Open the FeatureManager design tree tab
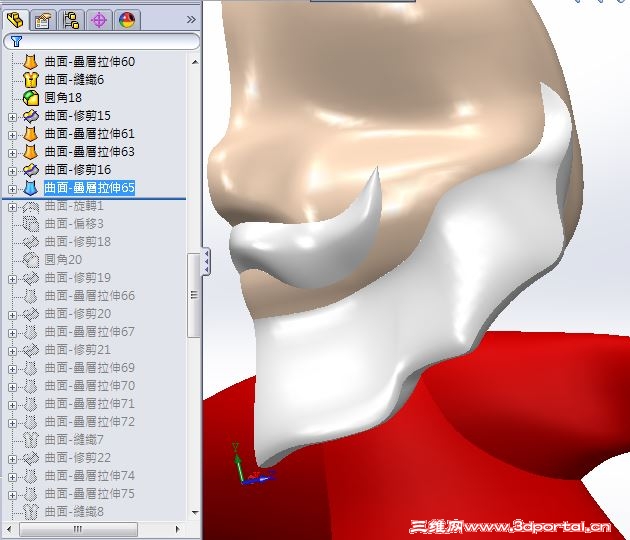This screenshot has height=540, width=630. (x=15, y=20)
